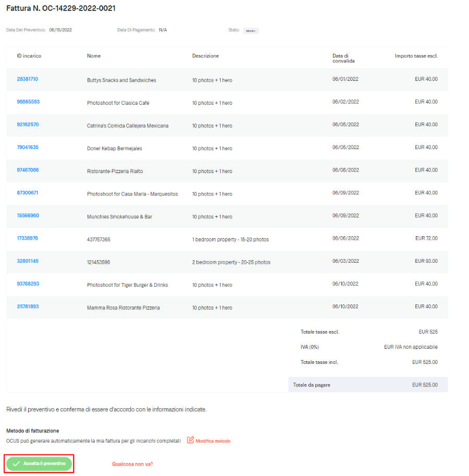Viewport: 469px width, 476px height.
Task: Select the name Doner Kebap Bermejales
Action: [114, 149]
